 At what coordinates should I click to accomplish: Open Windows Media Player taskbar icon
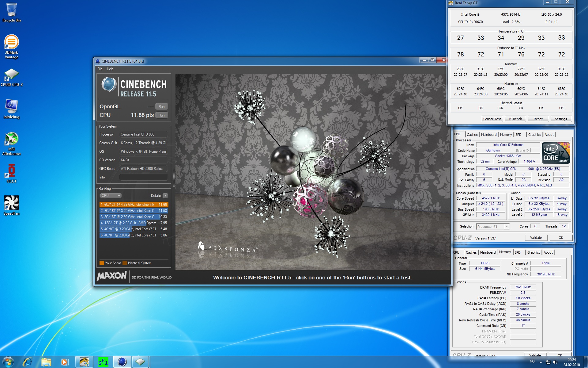click(x=64, y=362)
